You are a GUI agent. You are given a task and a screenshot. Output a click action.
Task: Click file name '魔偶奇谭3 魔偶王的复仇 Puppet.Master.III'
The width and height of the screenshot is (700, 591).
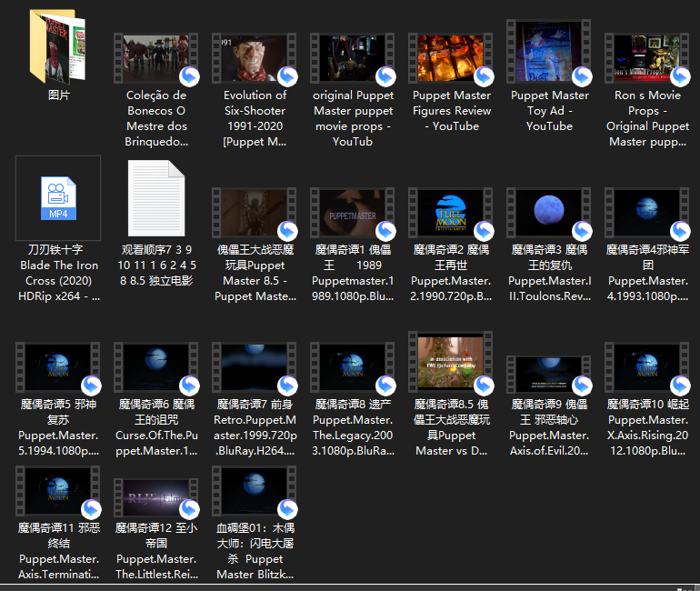[x=550, y=273]
